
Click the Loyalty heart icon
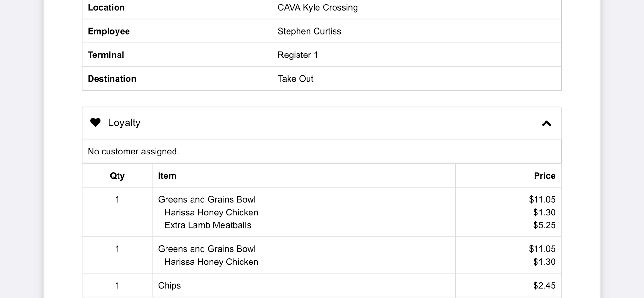point(95,123)
